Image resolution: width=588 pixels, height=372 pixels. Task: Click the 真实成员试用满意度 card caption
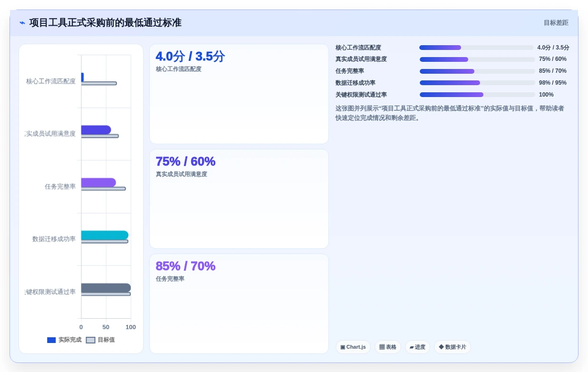[182, 174]
